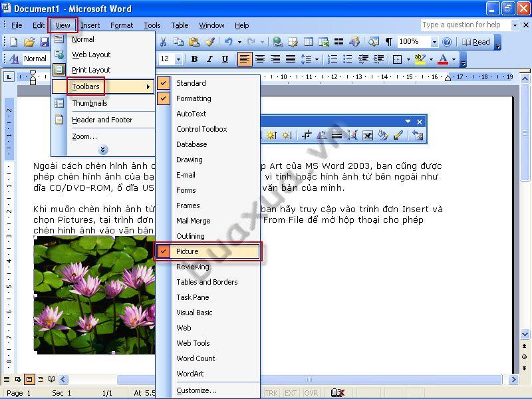Viewport: 532px width, 399px height.
Task: Open the Line Spacing dropdown arrow
Action: [x=317, y=59]
